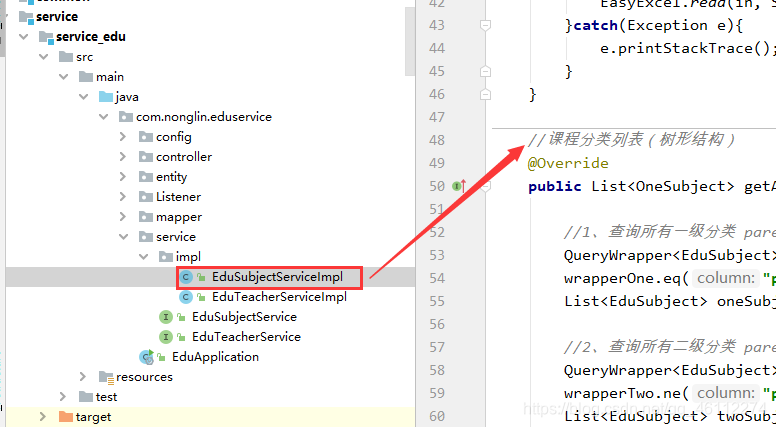Image resolution: width=776 pixels, height=427 pixels.
Task: Click the src folder icon
Action: [x=66, y=57]
